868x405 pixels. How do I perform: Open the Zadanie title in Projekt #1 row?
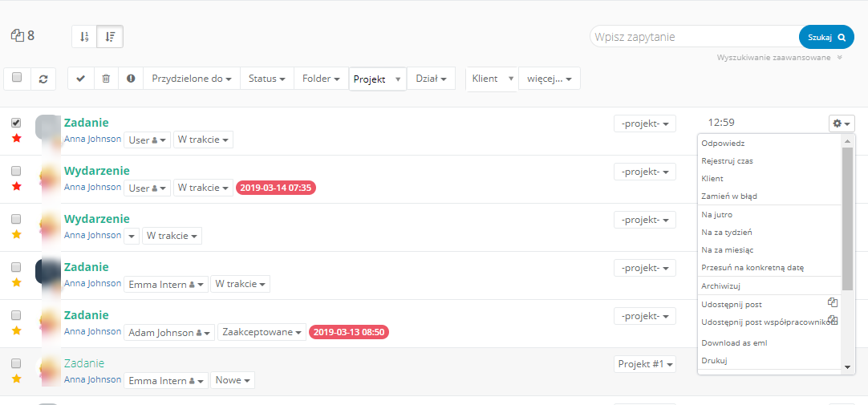[x=84, y=363]
